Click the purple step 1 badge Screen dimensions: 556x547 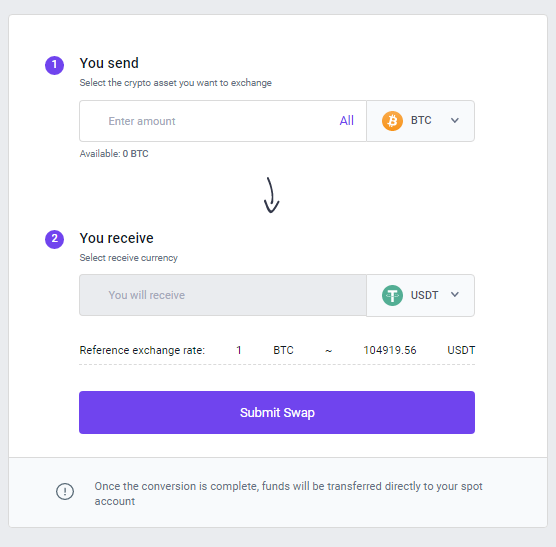(x=54, y=65)
